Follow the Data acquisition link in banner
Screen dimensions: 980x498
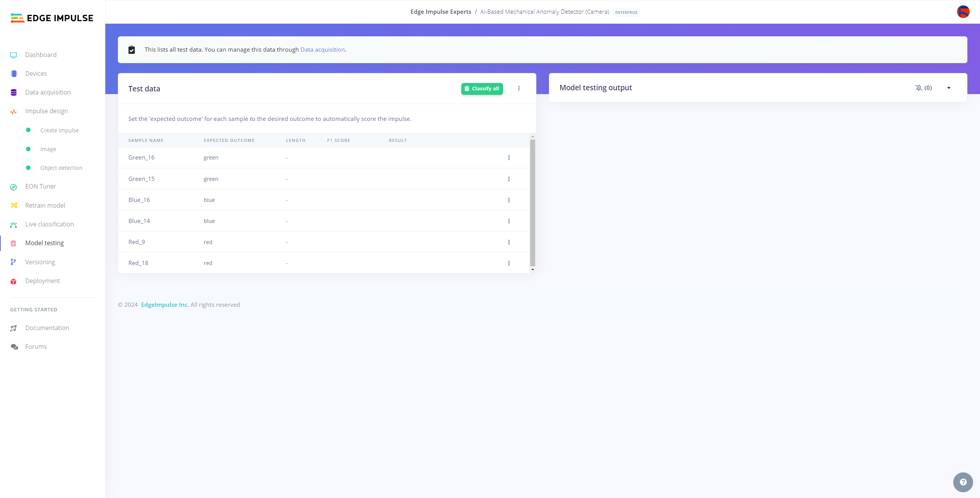322,50
